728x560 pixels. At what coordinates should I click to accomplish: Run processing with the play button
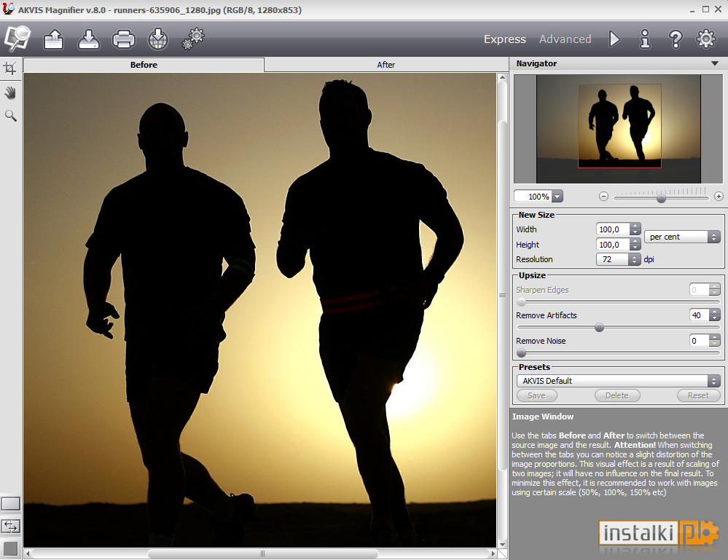click(x=614, y=39)
